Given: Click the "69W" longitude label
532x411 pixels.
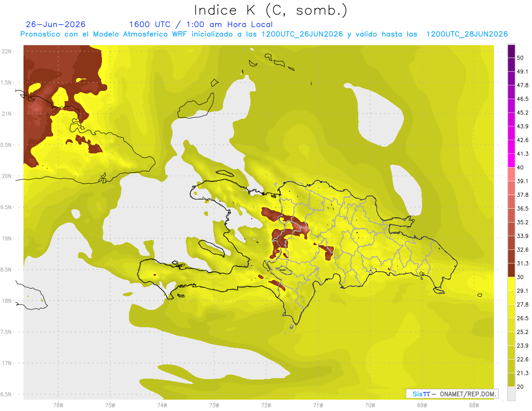Looking at the screenshot, I should coord(422,405).
